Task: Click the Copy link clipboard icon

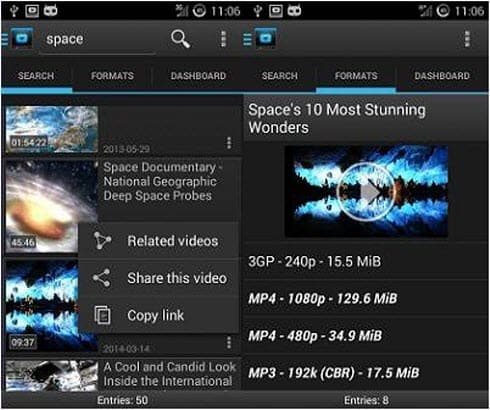Action: (102, 315)
